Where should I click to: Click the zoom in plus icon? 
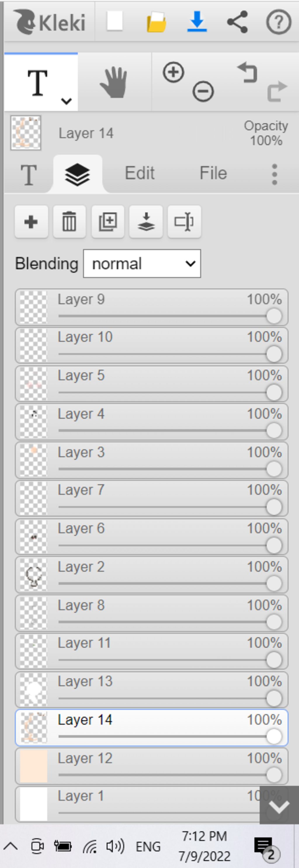click(x=173, y=72)
